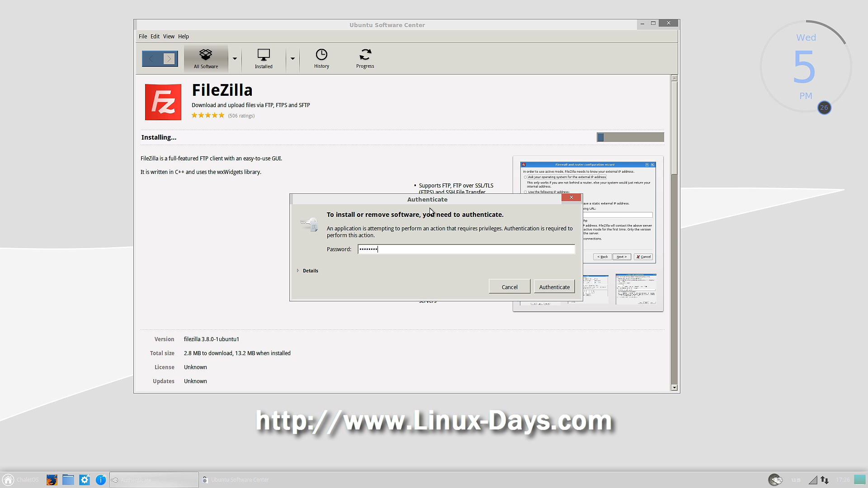Confirm with the Authenticate button
Image resolution: width=868 pixels, height=488 pixels.
[x=554, y=287]
